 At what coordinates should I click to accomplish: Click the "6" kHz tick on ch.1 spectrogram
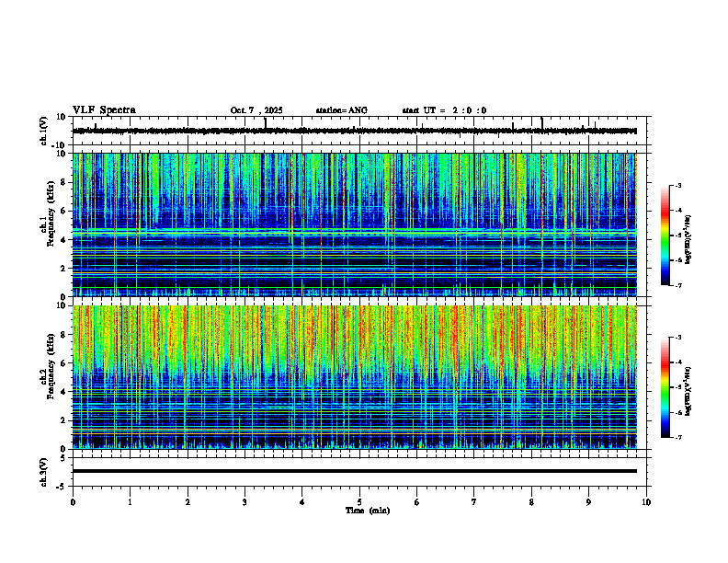coord(63,211)
